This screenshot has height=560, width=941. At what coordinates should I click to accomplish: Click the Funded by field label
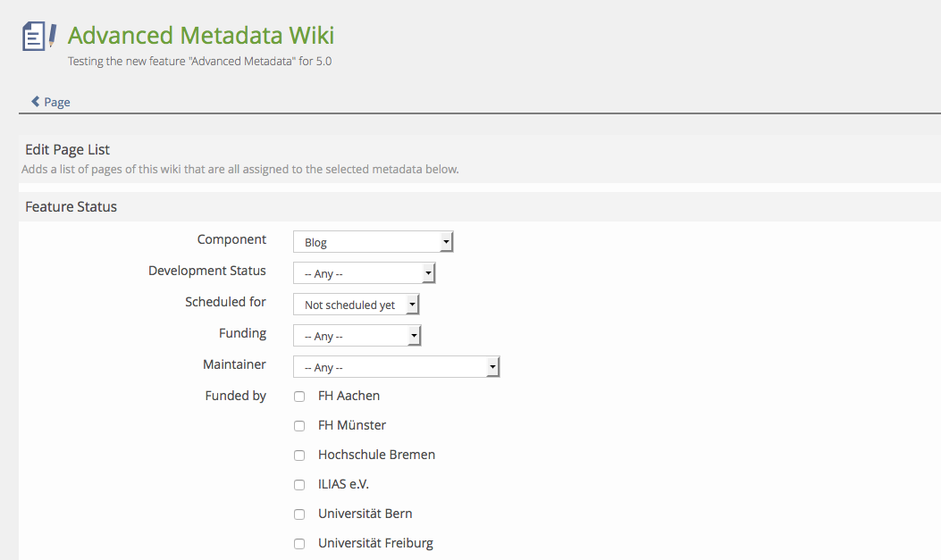tap(235, 396)
